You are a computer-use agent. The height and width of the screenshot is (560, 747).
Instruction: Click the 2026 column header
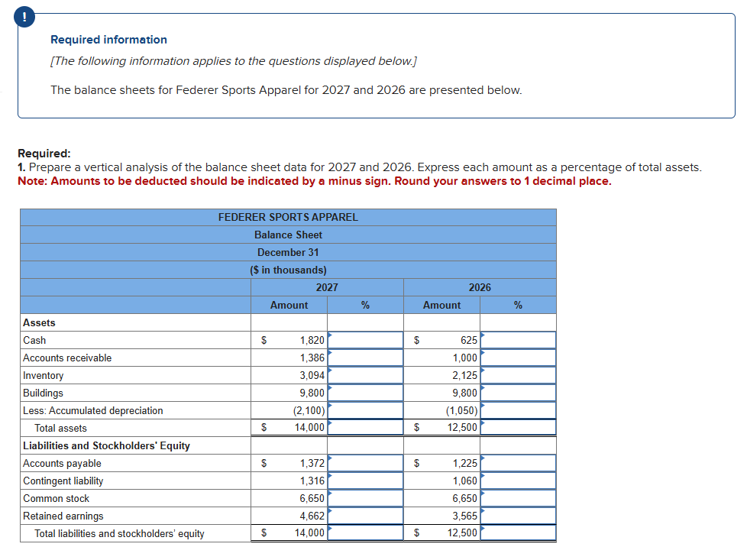(x=480, y=287)
